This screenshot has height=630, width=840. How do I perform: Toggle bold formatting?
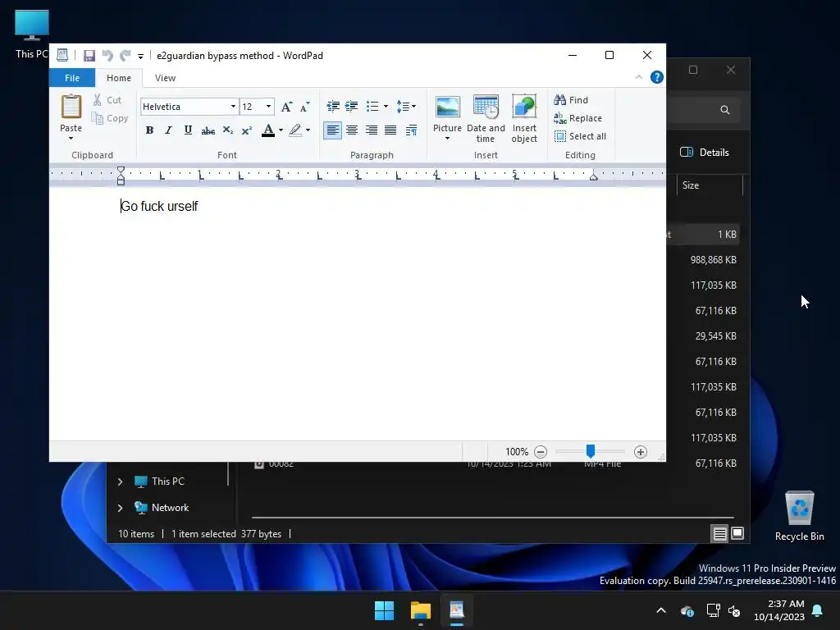149,130
